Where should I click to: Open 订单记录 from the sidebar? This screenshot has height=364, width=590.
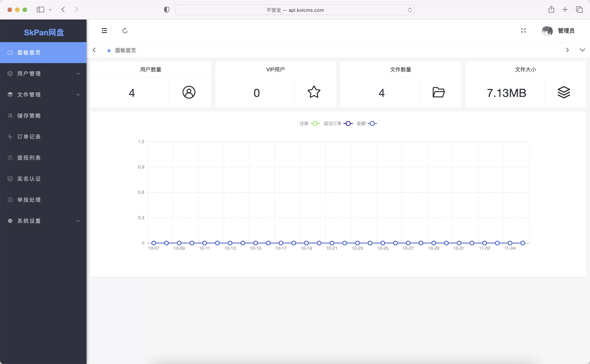43,137
